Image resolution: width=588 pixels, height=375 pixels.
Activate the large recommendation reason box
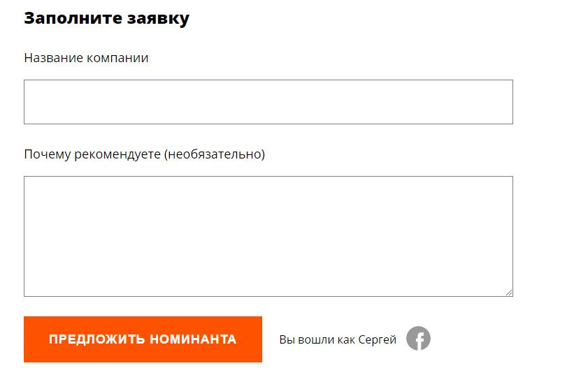click(268, 236)
